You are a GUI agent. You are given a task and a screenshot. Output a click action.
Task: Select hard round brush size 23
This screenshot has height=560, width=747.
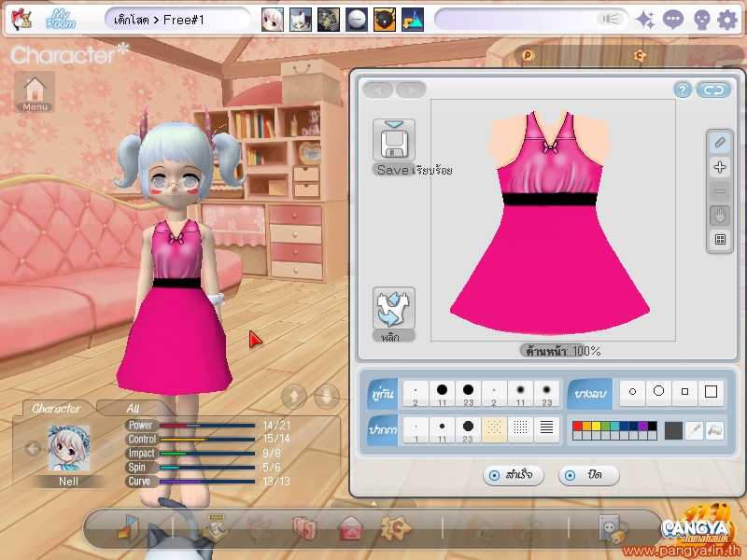click(x=469, y=393)
